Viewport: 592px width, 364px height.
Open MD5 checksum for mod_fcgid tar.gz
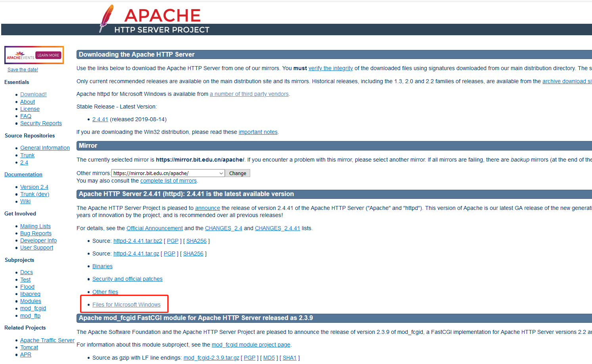coord(269,358)
